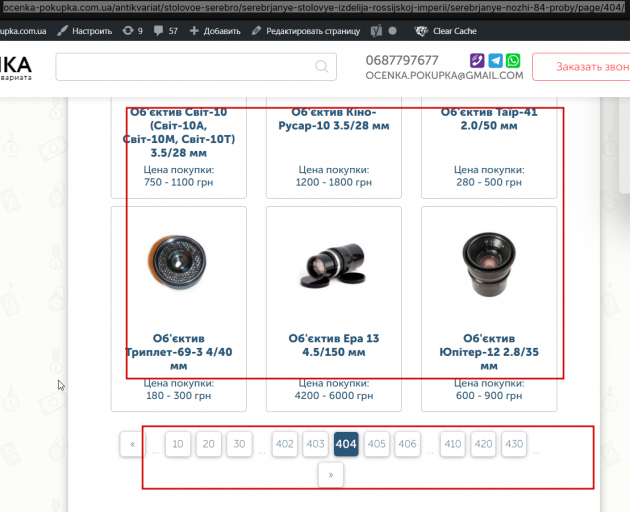Viewport: 630px width, 512px height.
Task: Open the comments counter showing 57
Action: coord(166,31)
